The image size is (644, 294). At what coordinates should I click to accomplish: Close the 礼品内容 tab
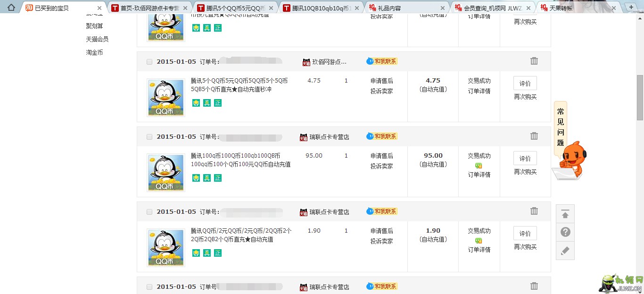(x=443, y=8)
